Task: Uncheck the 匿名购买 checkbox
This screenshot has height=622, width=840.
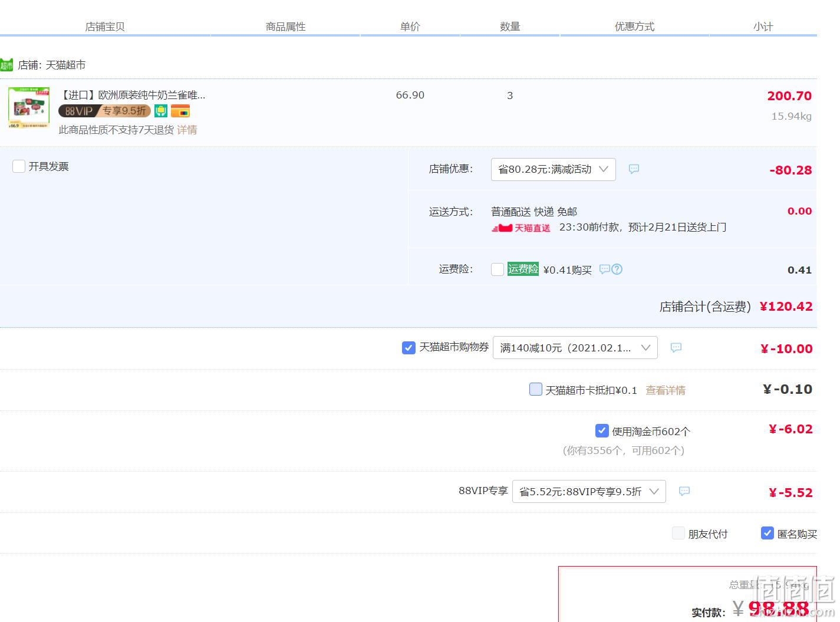Action: [x=767, y=533]
